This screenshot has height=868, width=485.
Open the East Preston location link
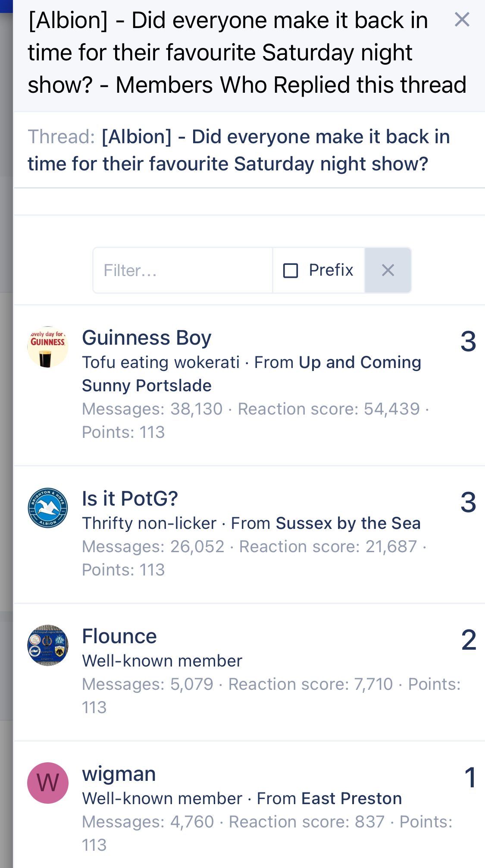pos(351,799)
